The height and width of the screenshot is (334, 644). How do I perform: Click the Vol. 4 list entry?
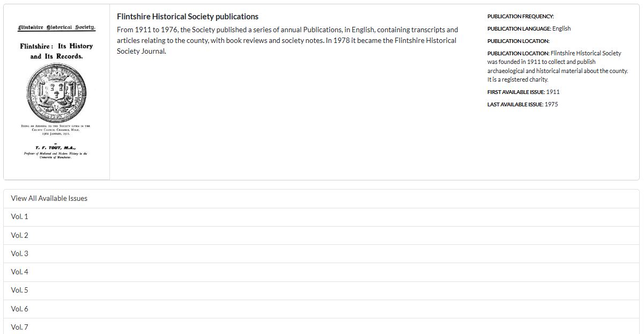19,272
